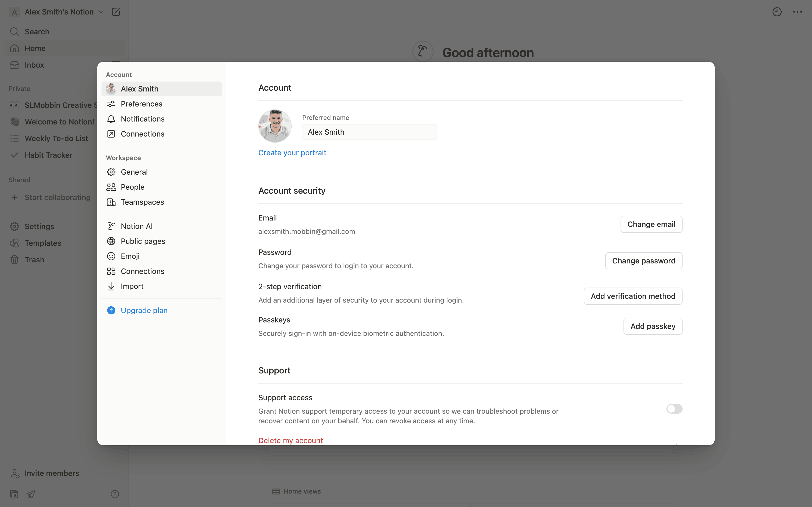
Task: Switch to the Preferences settings tab
Action: 141,104
